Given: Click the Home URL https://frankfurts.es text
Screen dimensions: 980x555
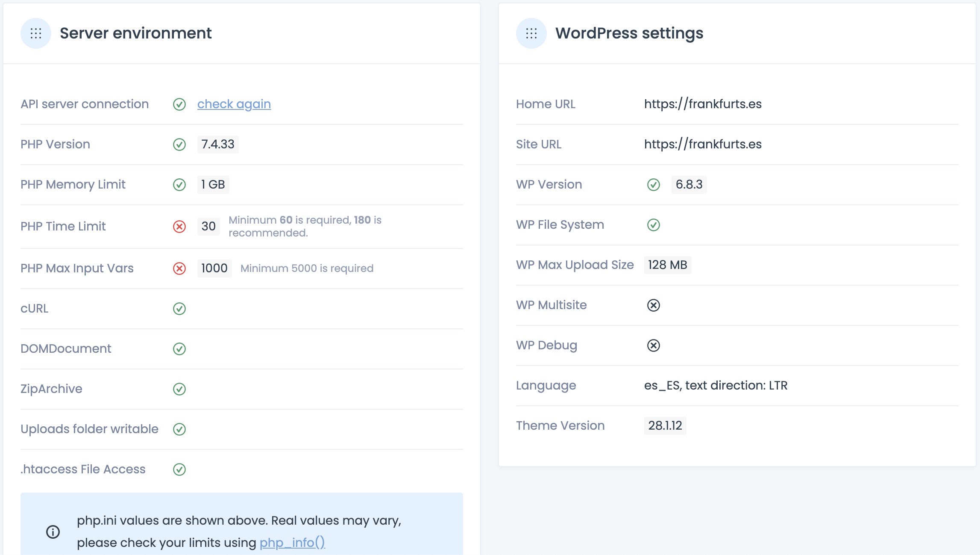Looking at the screenshot, I should pos(702,104).
